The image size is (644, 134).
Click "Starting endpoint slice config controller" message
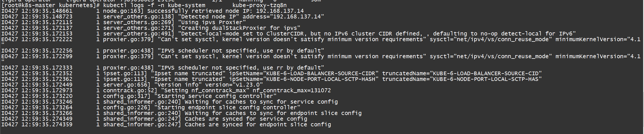tap(227, 108)
